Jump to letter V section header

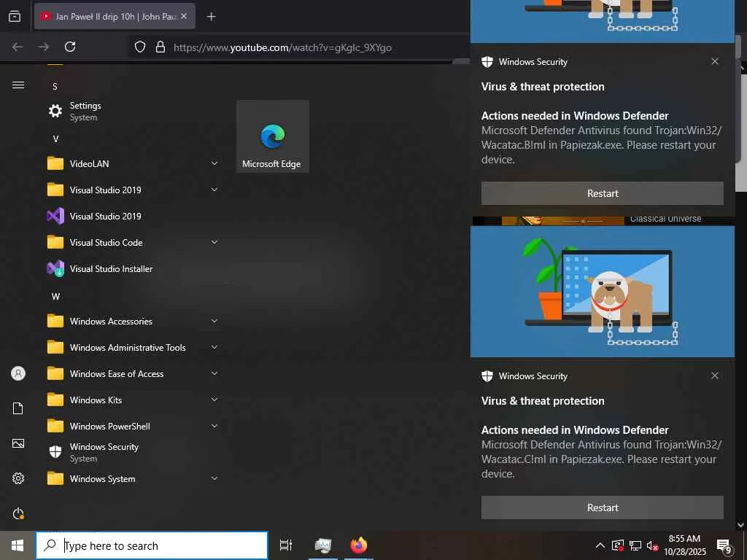(55, 139)
